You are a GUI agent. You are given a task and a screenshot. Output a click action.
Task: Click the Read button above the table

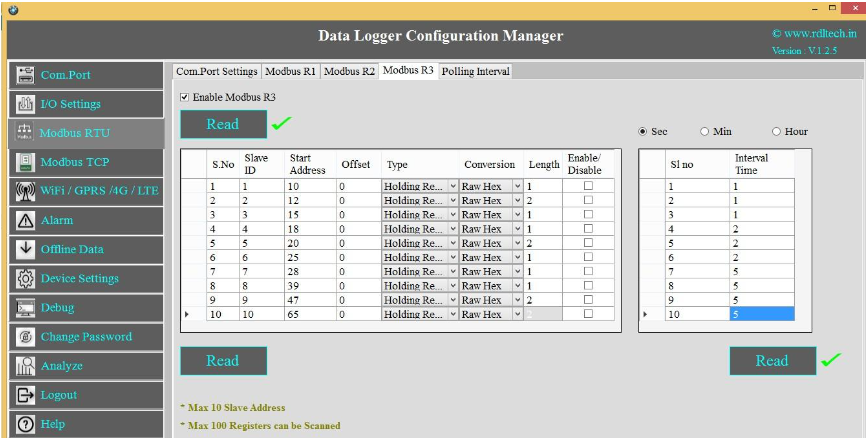click(x=223, y=124)
